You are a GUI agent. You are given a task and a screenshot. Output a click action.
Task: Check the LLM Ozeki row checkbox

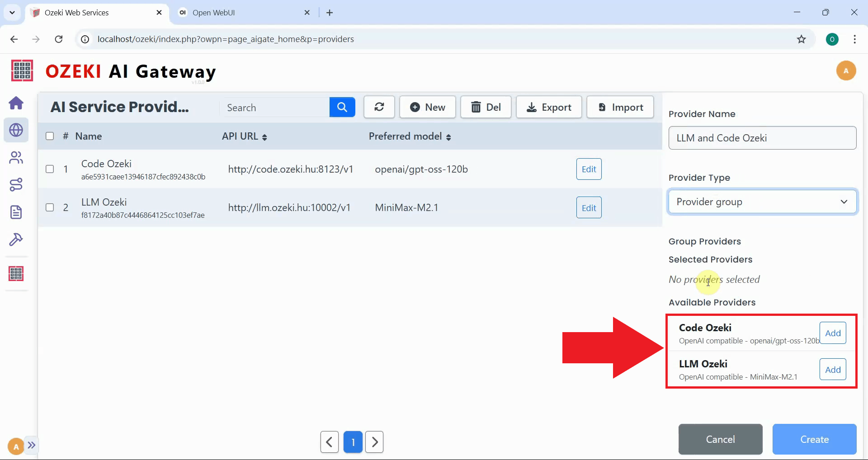pos(50,207)
